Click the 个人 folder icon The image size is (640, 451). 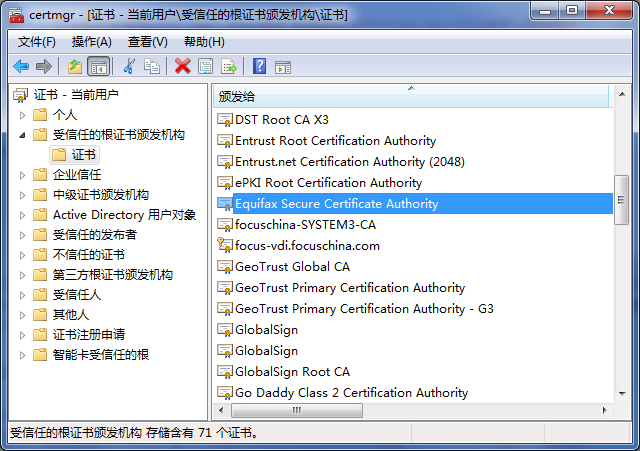[x=40, y=115]
